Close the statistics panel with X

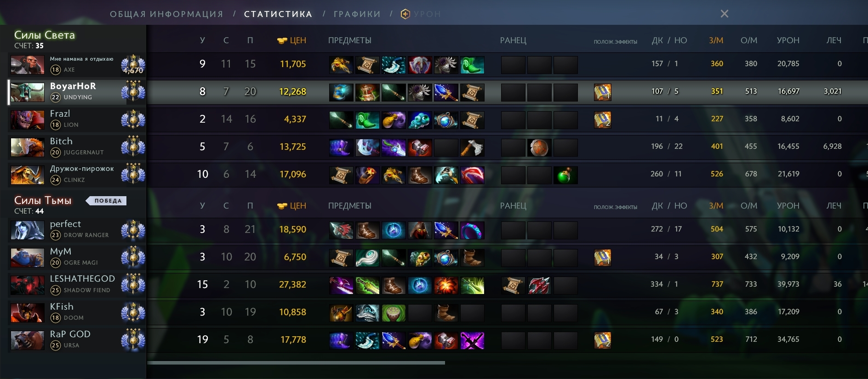pyautogui.click(x=725, y=14)
